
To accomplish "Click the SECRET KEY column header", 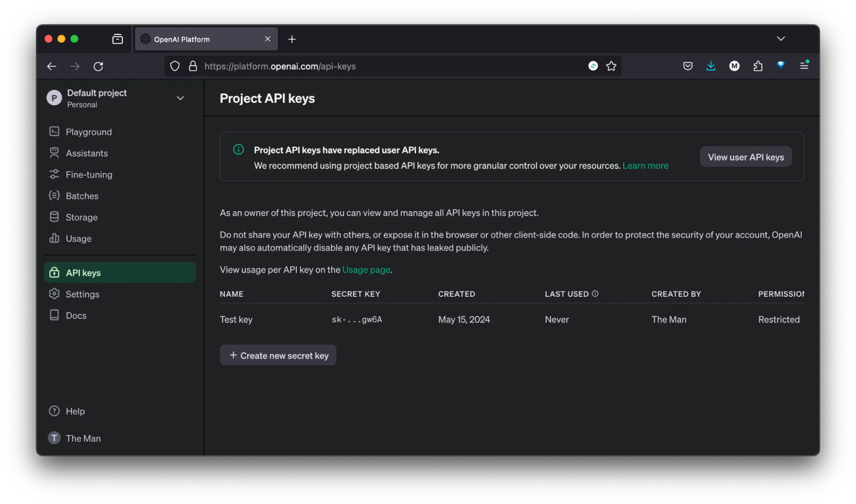I will tap(356, 294).
